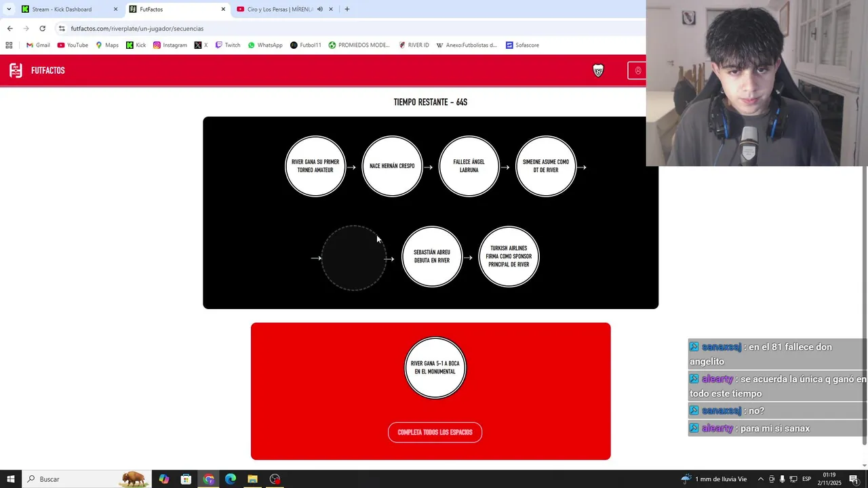This screenshot has height=488, width=868.
Task: Click the page vertical scrollbar
Action: pyautogui.click(x=864, y=305)
